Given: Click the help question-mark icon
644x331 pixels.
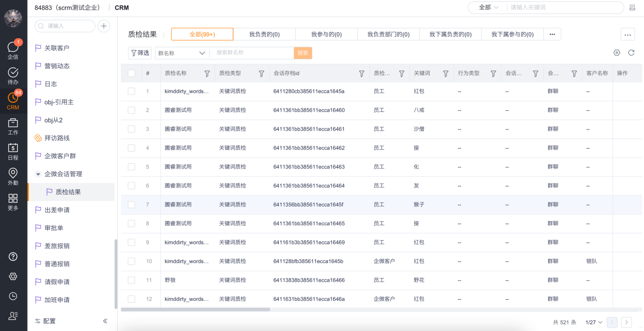Looking at the screenshot, I should [x=13, y=256].
